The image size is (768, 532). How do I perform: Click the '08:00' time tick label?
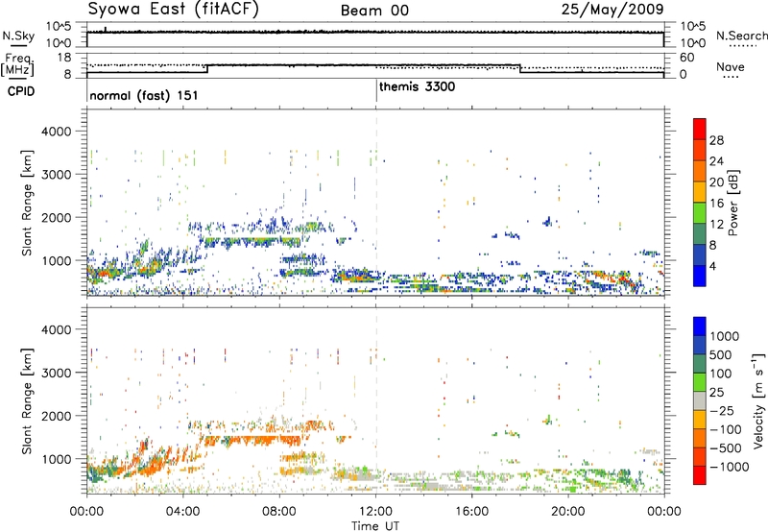(x=279, y=512)
